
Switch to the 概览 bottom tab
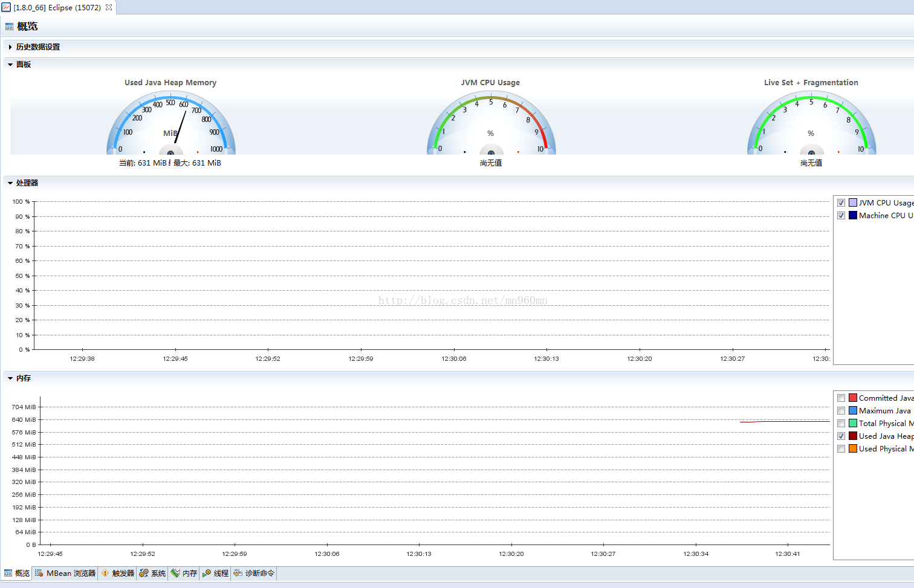pyautogui.click(x=17, y=573)
